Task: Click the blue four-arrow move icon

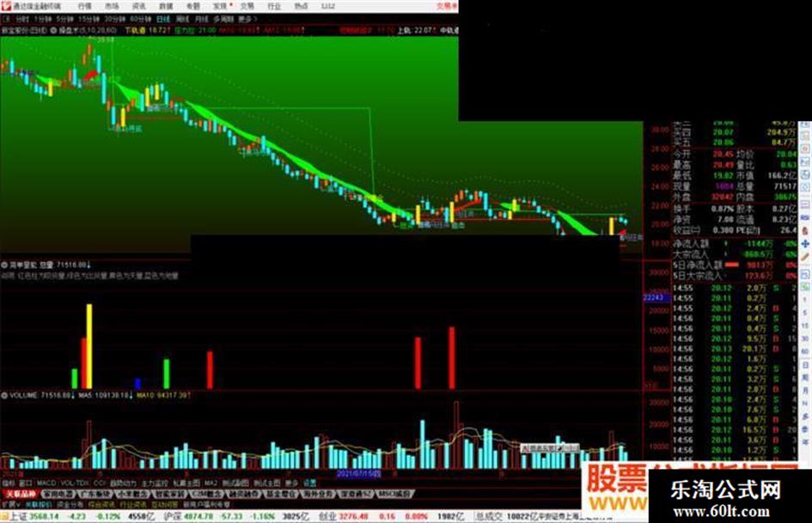Action: pos(805,243)
